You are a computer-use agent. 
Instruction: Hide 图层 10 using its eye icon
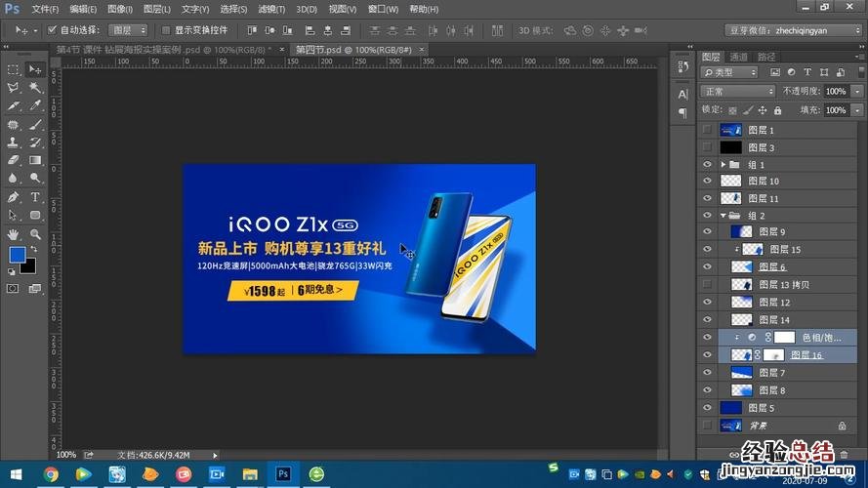point(708,181)
